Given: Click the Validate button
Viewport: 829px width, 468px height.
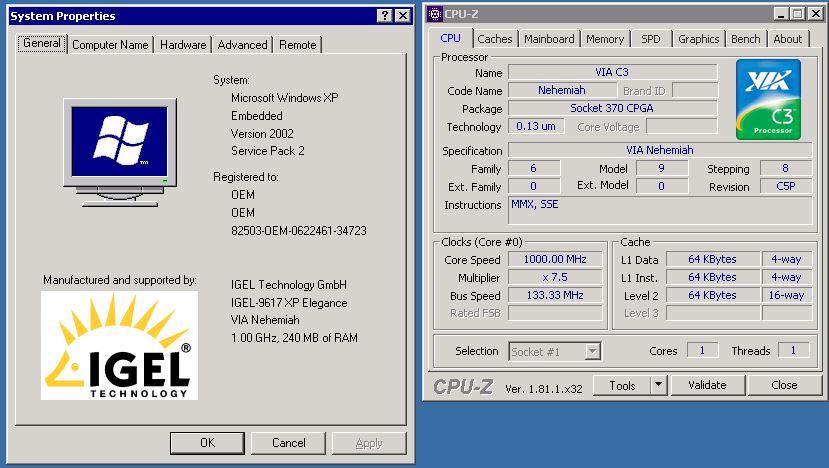Looking at the screenshot, I should click(x=707, y=385).
